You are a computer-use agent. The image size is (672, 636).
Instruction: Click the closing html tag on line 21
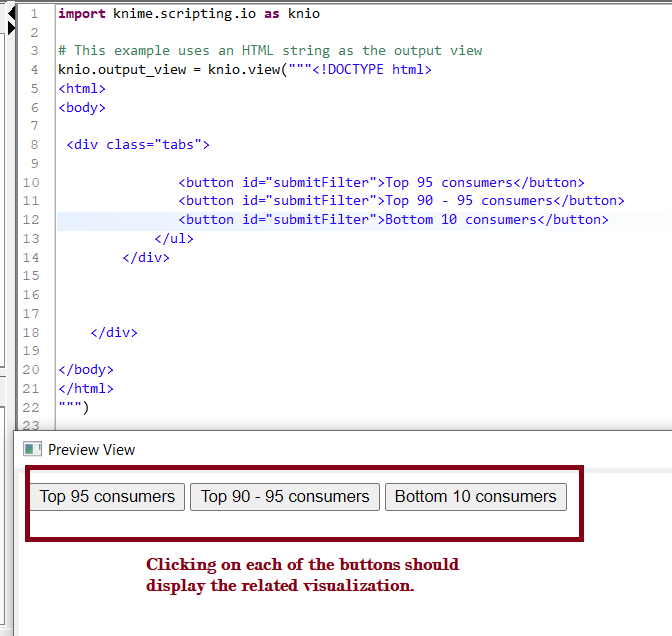tap(86, 389)
